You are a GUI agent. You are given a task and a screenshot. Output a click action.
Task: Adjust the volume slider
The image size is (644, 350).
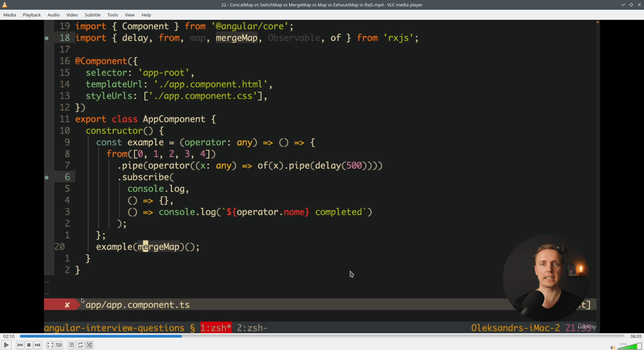coord(630,346)
